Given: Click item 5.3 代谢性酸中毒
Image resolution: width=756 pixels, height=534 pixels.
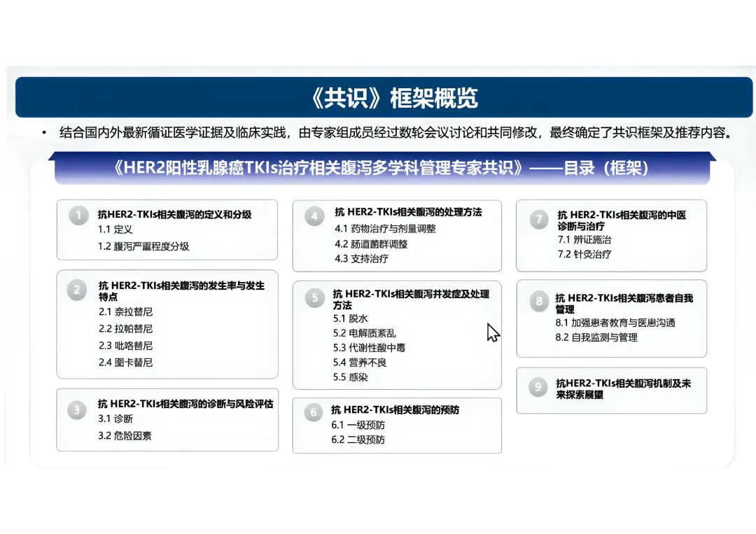Looking at the screenshot, I should click(x=369, y=348).
